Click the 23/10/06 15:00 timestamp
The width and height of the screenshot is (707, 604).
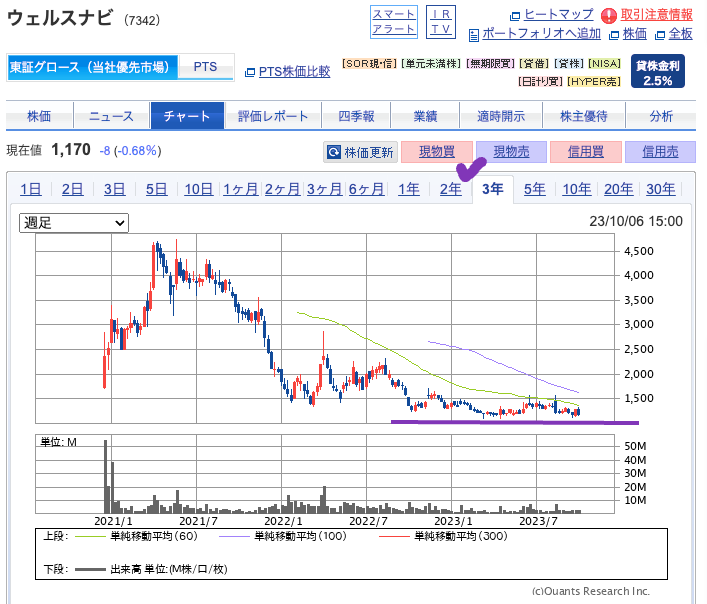pos(636,221)
